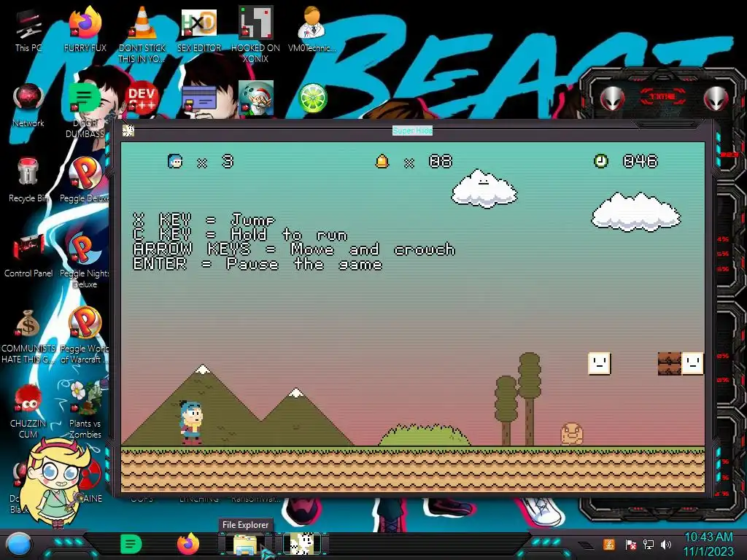This screenshot has height=560, width=747.
Task: Launch the FURRY FUX Firefox shortcut
Action: 85,29
